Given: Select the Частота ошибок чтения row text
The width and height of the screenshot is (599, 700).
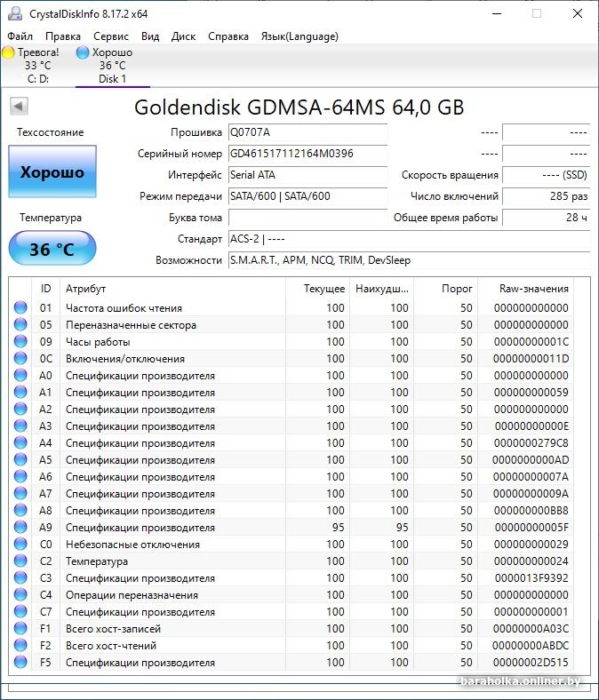Looking at the screenshot, I should (124, 308).
